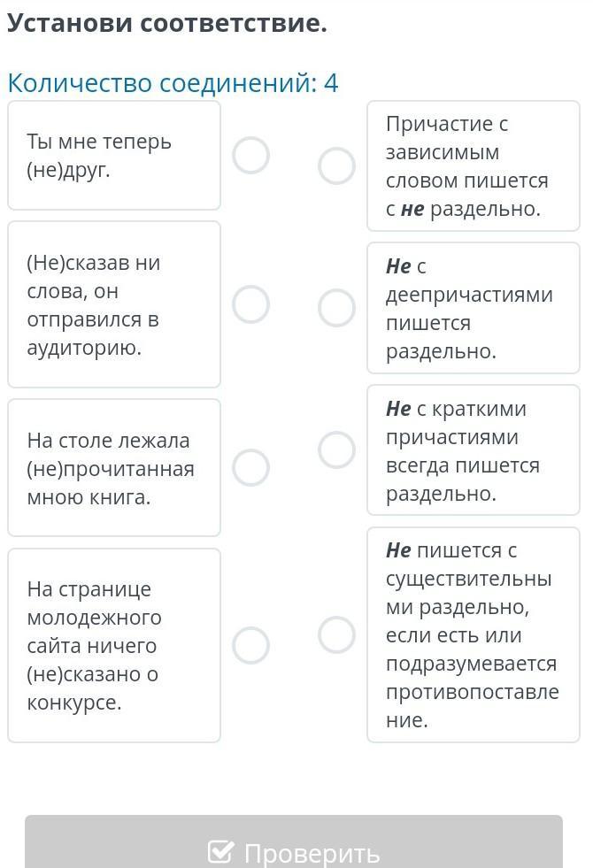This screenshot has height=868, width=593.
Task: Click the 'Ты мне теперь (не)друг' card
Action: (x=114, y=156)
